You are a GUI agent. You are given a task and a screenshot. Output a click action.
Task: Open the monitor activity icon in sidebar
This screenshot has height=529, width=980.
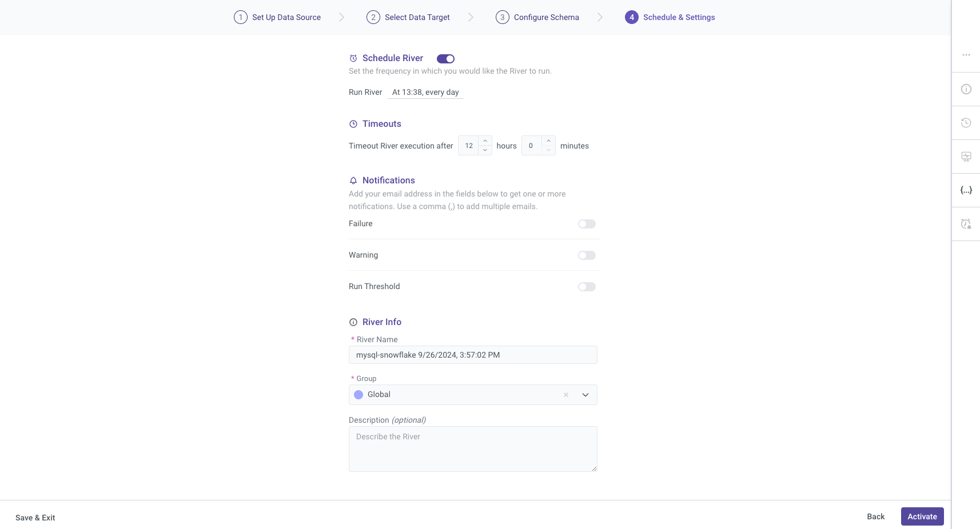[x=966, y=157]
